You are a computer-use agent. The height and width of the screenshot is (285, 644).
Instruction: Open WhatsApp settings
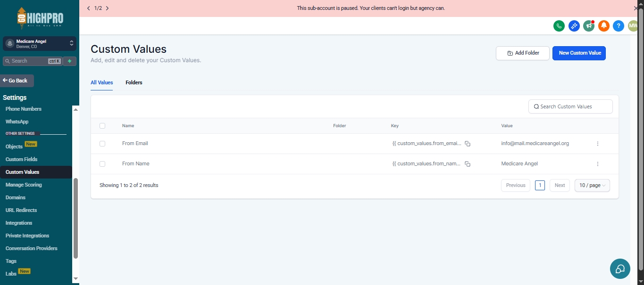17,122
